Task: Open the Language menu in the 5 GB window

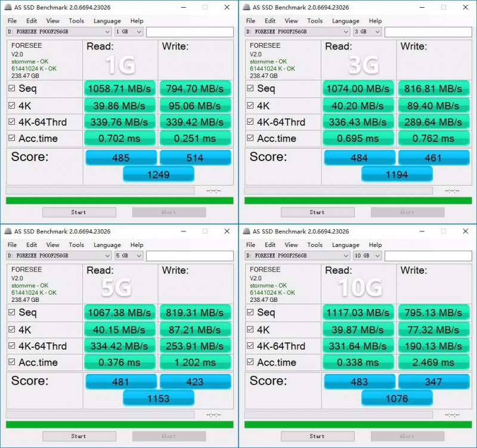Action: coord(107,245)
